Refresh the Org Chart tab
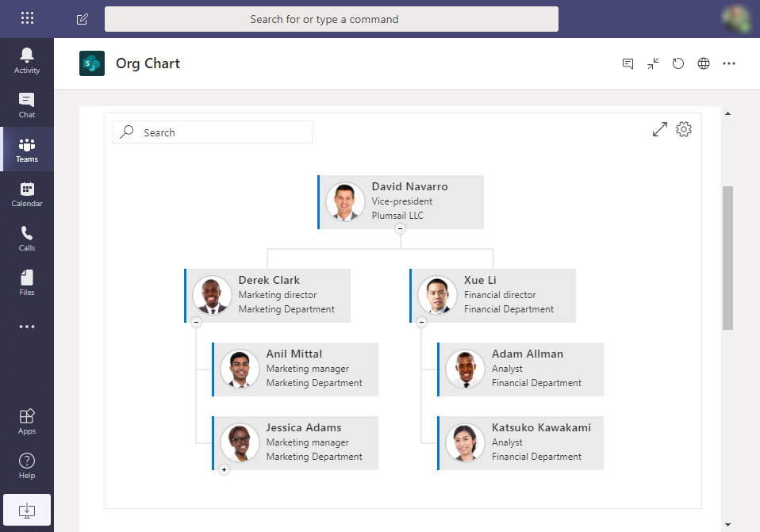The width and height of the screenshot is (760, 532). tap(678, 63)
